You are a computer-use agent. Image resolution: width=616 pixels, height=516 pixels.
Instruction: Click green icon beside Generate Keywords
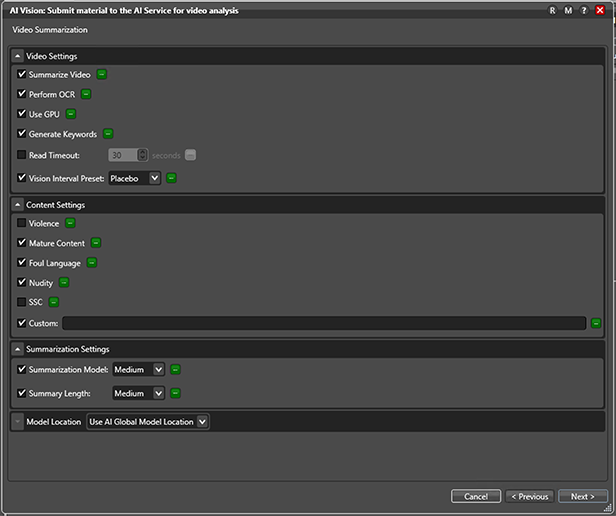pyautogui.click(x=108, y=134)
